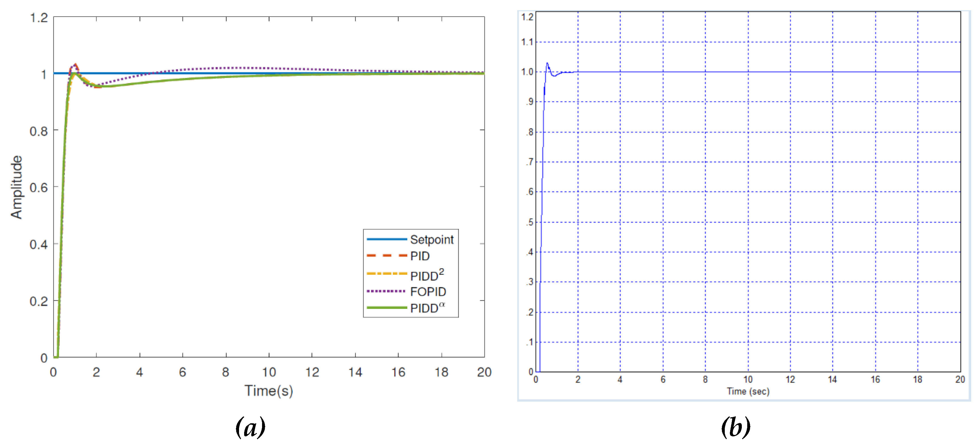Click the orange dashed PID legend line sample
Image resolution: width=980 pixels, height=448 pixels.
[x=387, y=256]
